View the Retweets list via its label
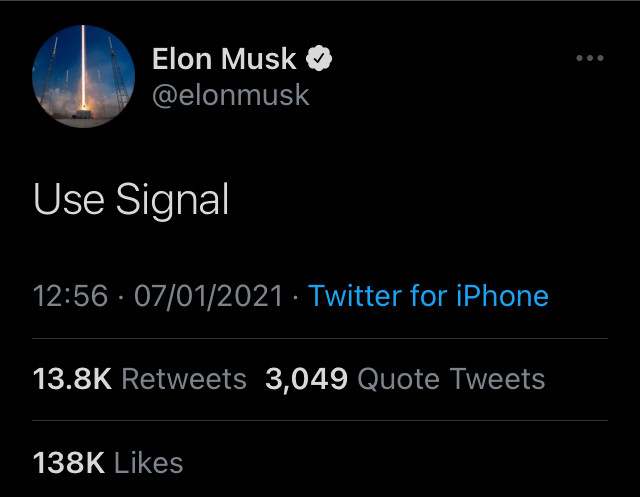Image resolution: width=640 pixels, height=497 pixels. [x=184, y=379]
